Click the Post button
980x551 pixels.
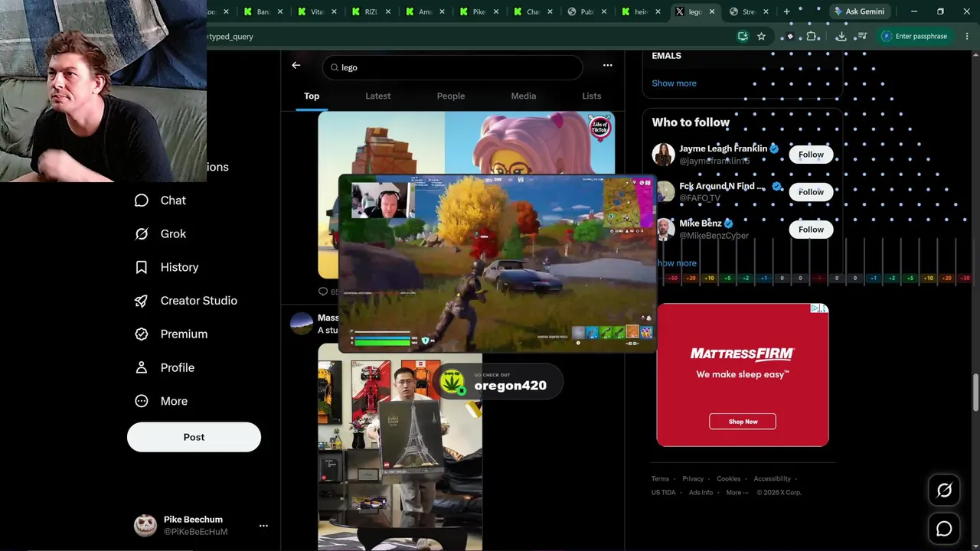194,437
